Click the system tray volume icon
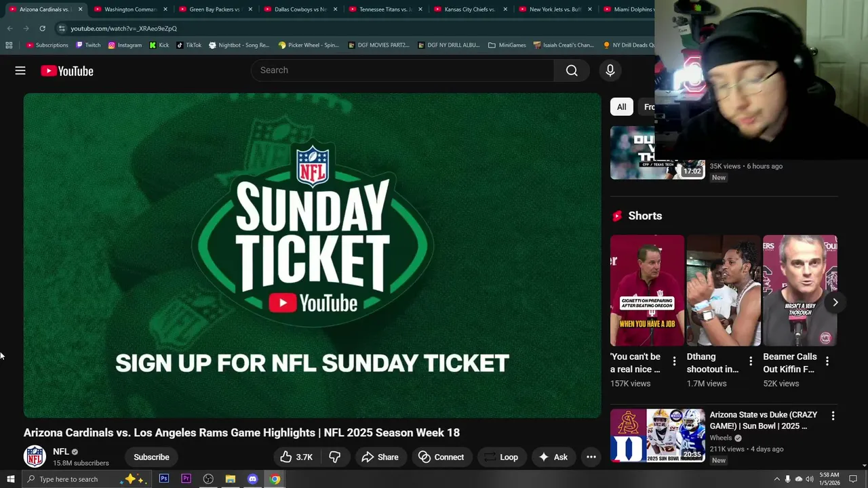 pyautogui.click(x=810, y=479)
